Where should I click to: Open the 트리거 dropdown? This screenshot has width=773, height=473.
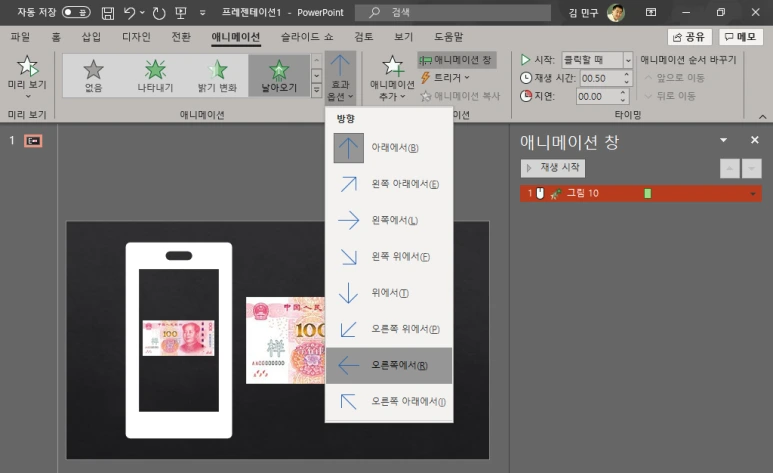pyautogui.click(x=445, y=77)
